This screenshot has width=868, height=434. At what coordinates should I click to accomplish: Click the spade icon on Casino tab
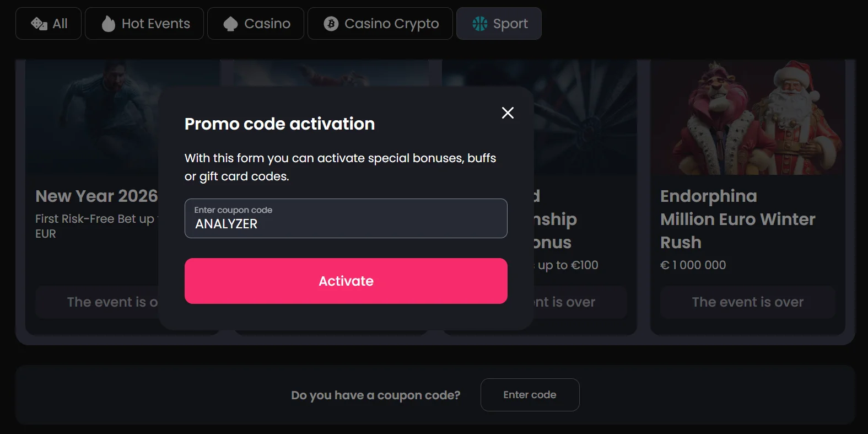(230, 24)
